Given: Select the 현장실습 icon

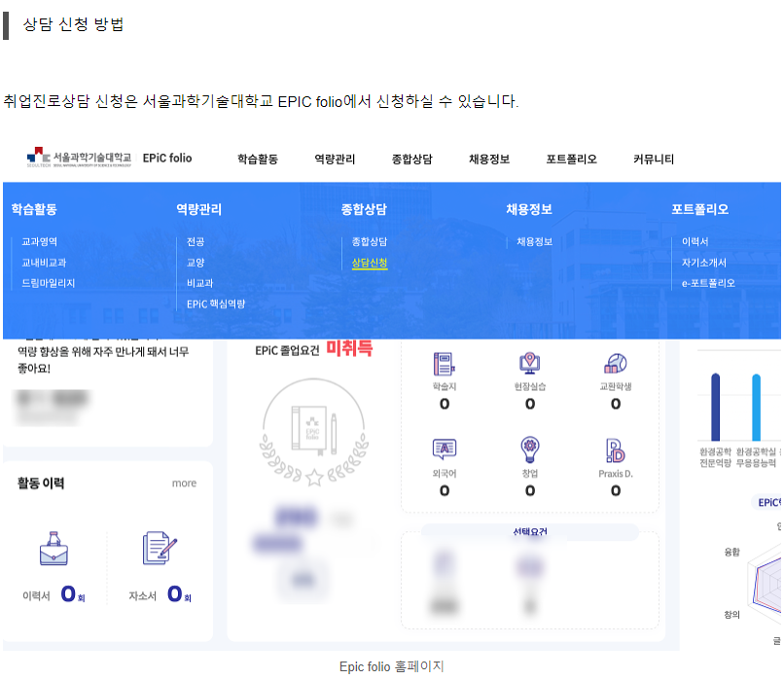Looking at the screenshot, I should pyautogui.click(x=530, y=364).
